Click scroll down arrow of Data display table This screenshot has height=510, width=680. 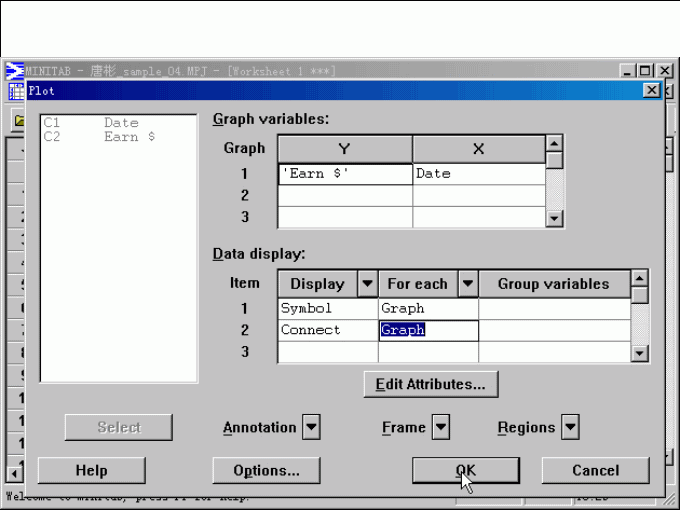click(640, 353)
